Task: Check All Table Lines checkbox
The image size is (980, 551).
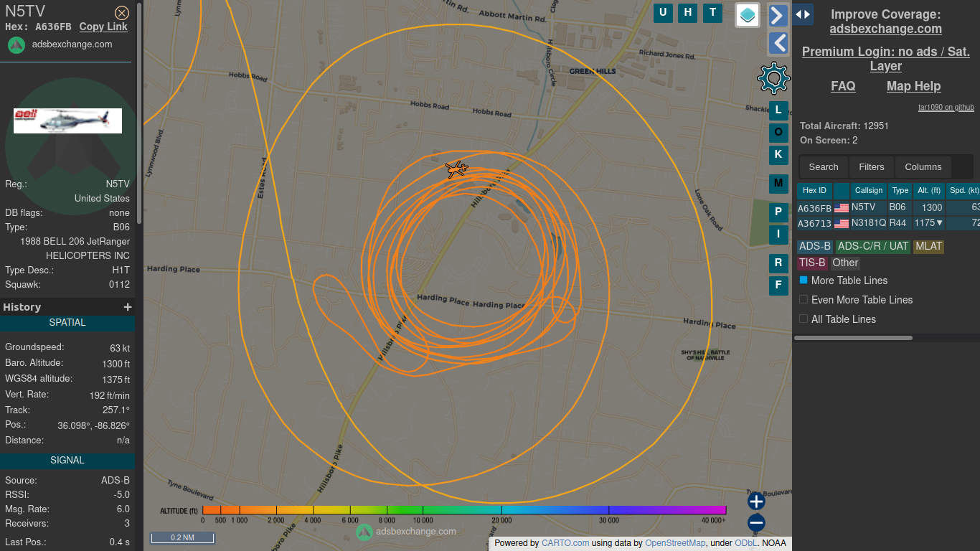Action: pyautogui.click(x=804, y=319)
